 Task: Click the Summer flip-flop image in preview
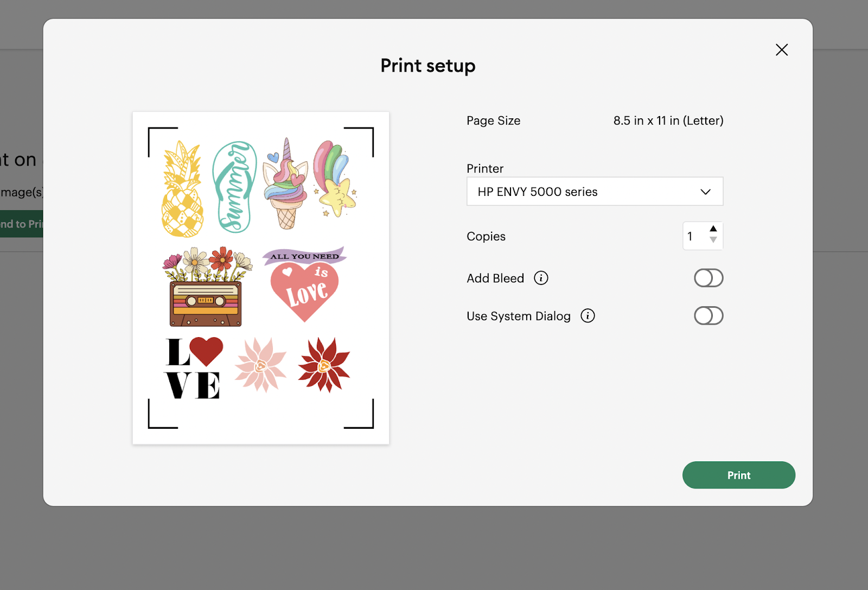click(x=234, y=187)
